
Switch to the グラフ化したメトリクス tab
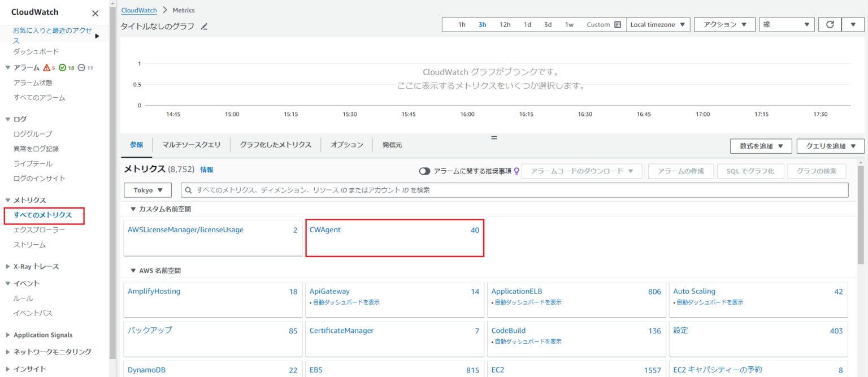(275, 145)
